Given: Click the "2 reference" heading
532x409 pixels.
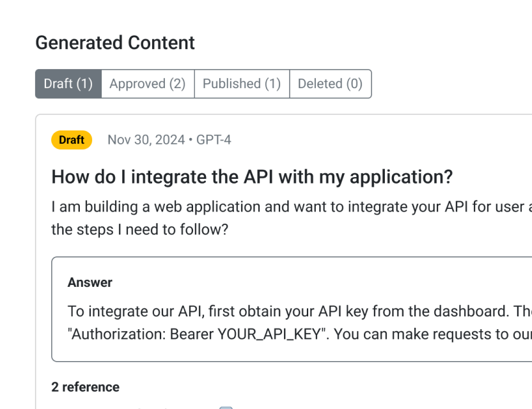Looking at the screenshot, I should click(x=85, y=387).
